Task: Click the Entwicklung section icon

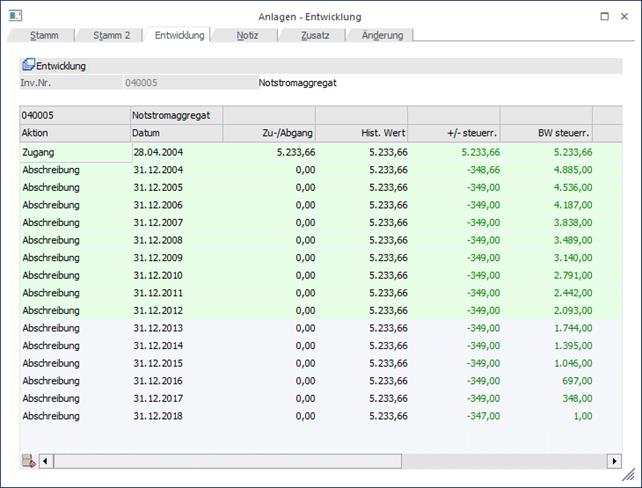Action: point(28,66)
